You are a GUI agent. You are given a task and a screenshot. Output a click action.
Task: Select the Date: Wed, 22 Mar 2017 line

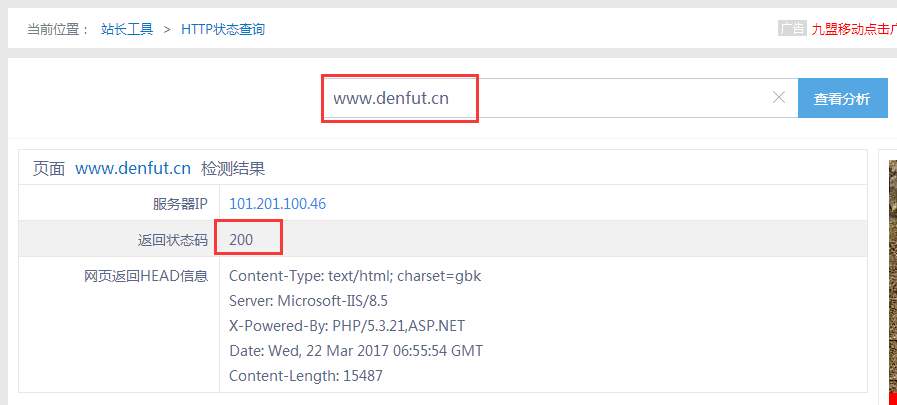pos(356,351)
